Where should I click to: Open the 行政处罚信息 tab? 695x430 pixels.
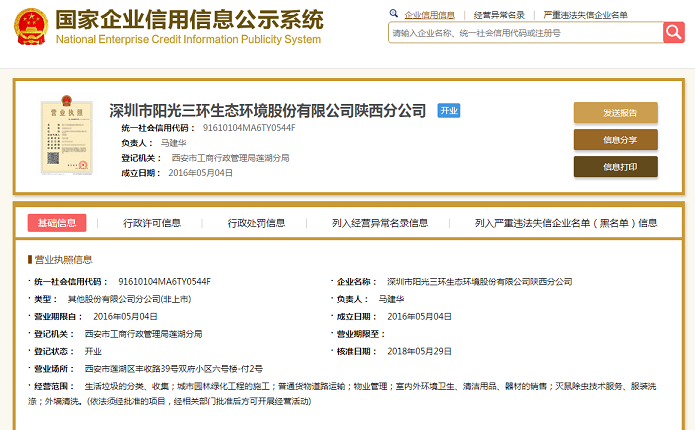[x=256, y=223]
